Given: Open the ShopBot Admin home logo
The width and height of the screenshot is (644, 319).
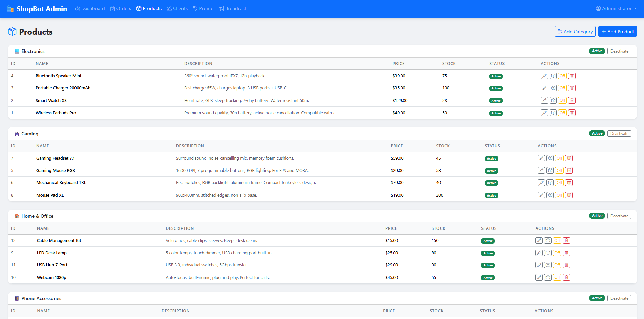Looking at the screenshot, I should (x=37, y=9).
